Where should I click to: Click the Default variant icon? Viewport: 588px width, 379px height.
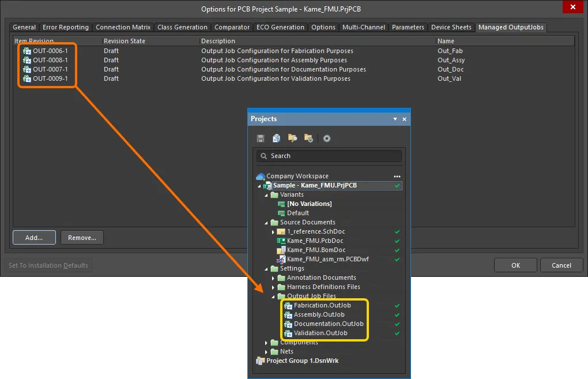(x=281, y=213)
